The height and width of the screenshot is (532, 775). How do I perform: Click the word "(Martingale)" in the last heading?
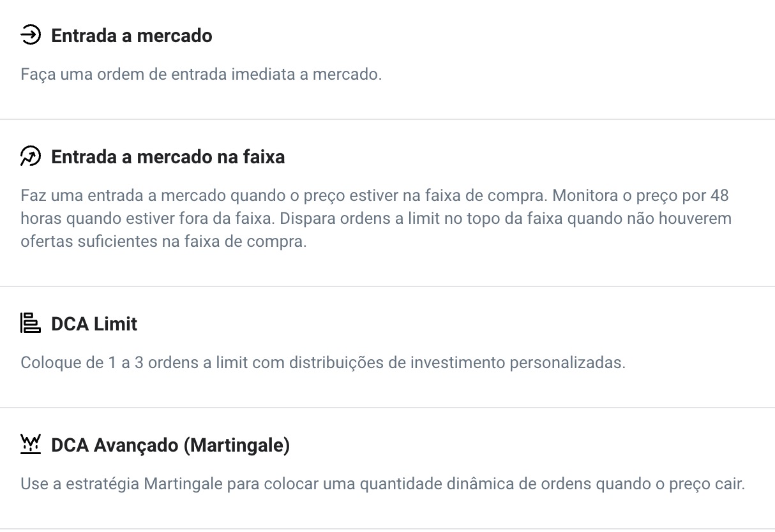[x=236, y=445]
